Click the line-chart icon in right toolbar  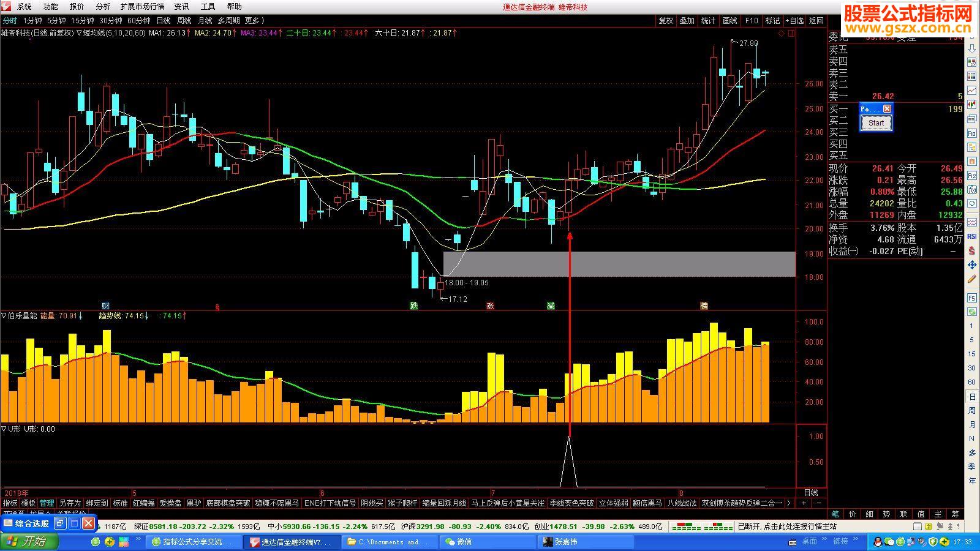click(x=972, y=90)
